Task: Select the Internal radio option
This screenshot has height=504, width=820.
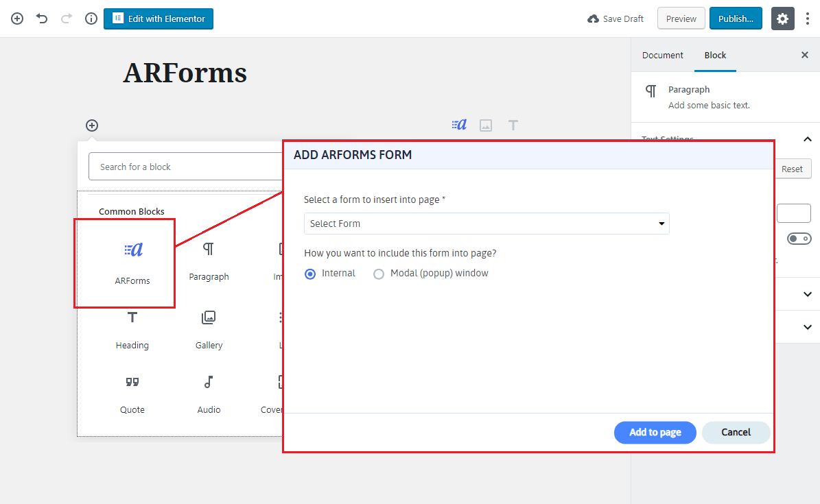Action: tap(310, 274)
